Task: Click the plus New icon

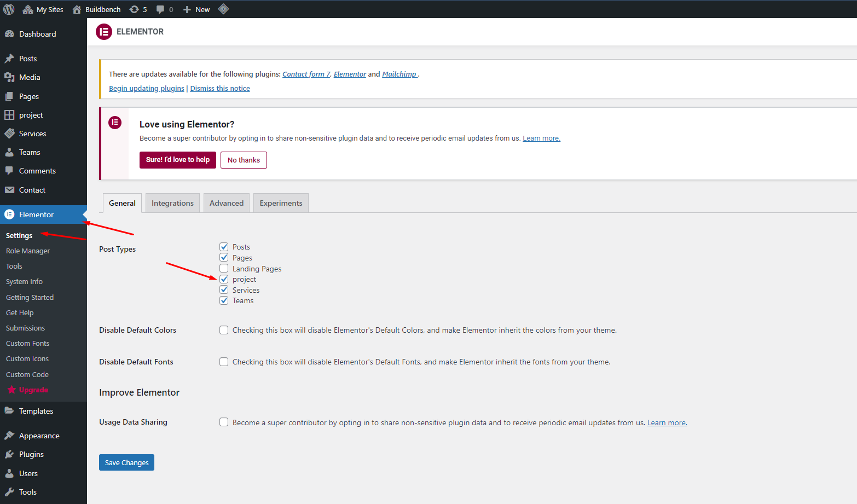Action: point(187,9)
